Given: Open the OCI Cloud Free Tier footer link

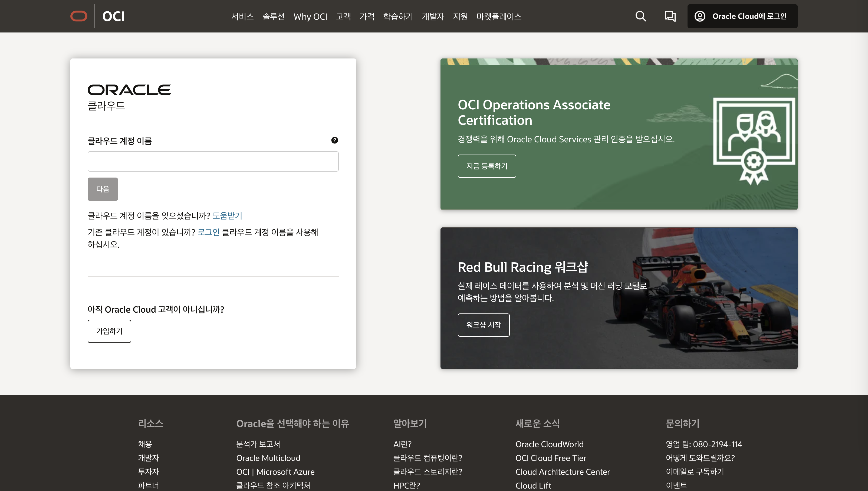Looking at the screenshot, I should click(x=550, y=458).
